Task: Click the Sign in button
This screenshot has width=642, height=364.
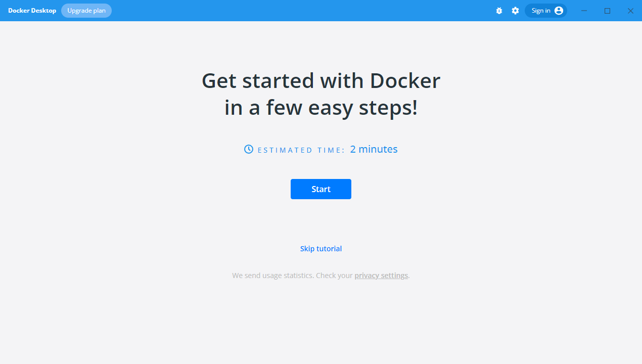Action: (x=546, y=11)
